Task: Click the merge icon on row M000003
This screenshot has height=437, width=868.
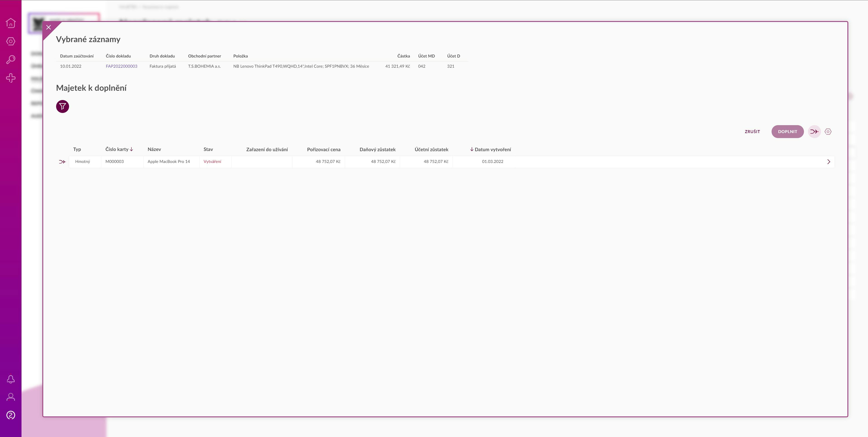Action: point(62,162)
